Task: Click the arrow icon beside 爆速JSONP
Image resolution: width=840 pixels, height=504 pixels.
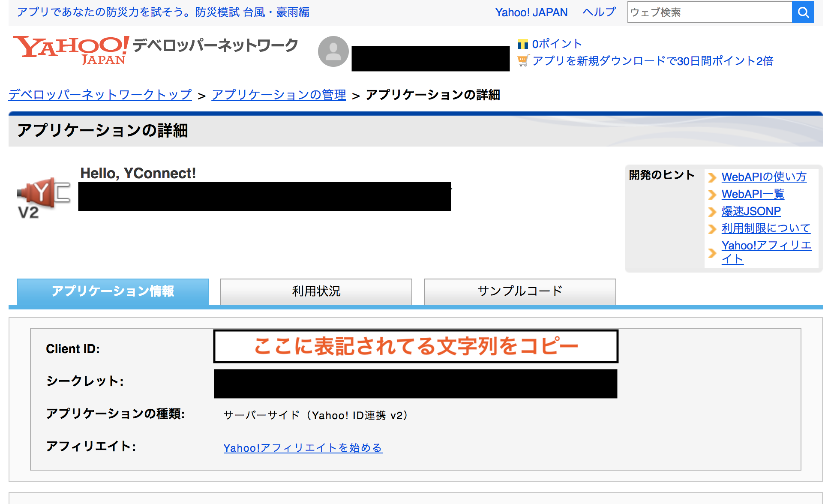Action: coord(712,212)
